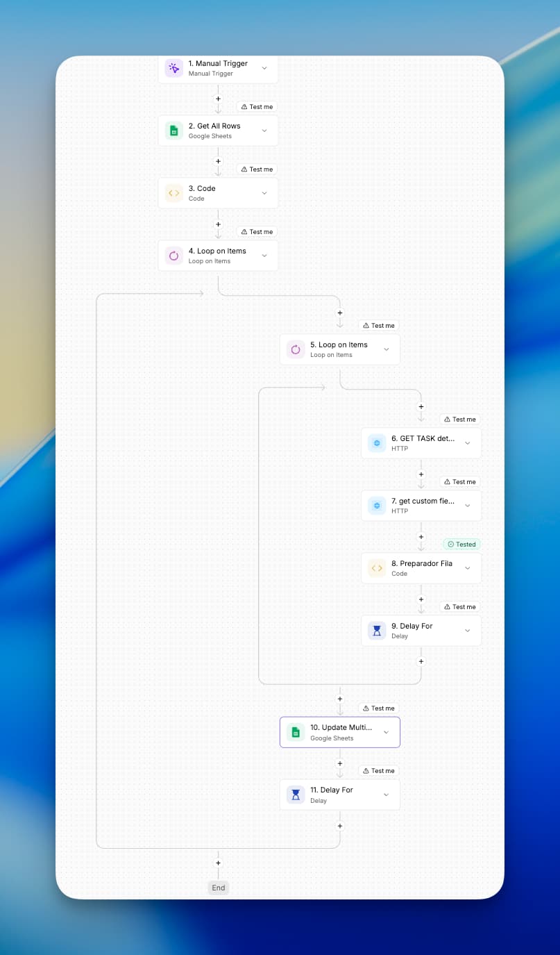Click Test me badge above Get All Rows
Screen dimensions: 560x955
[x=257, y=107]
